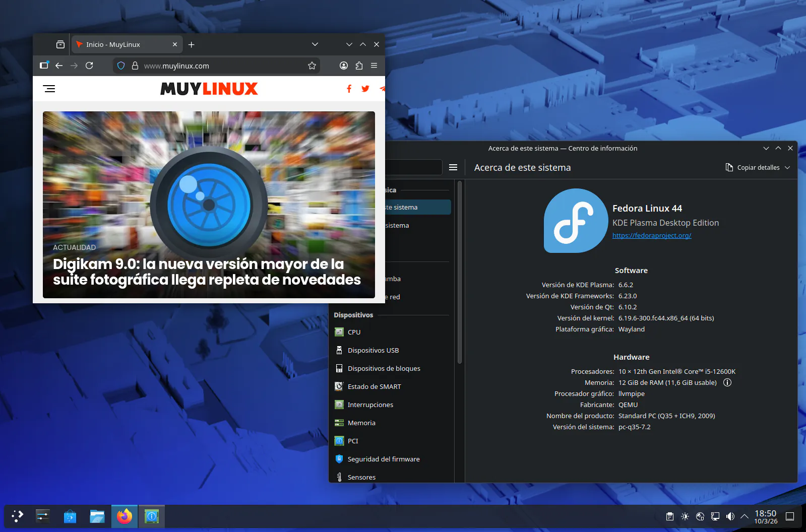Viewport: 806px width, 532px height.
Task: Toggle the Firefox sidebar button
Action: click(44, 65)
